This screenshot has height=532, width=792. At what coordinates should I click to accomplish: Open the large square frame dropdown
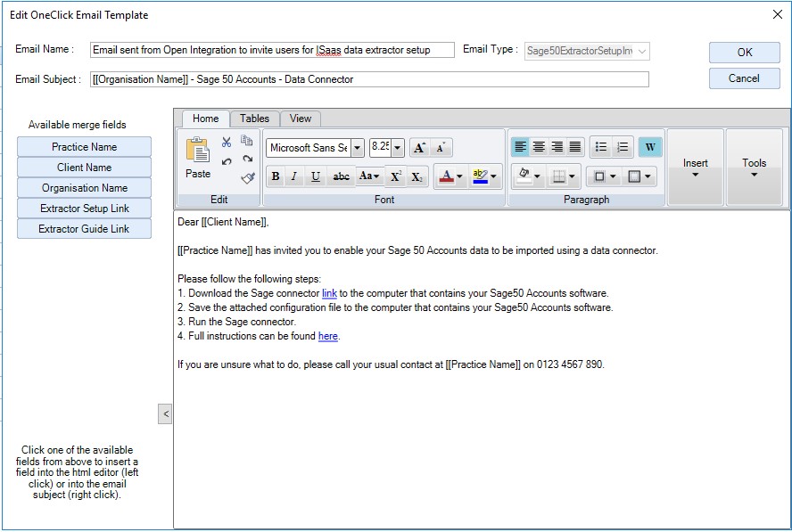(x=648, y=176)
